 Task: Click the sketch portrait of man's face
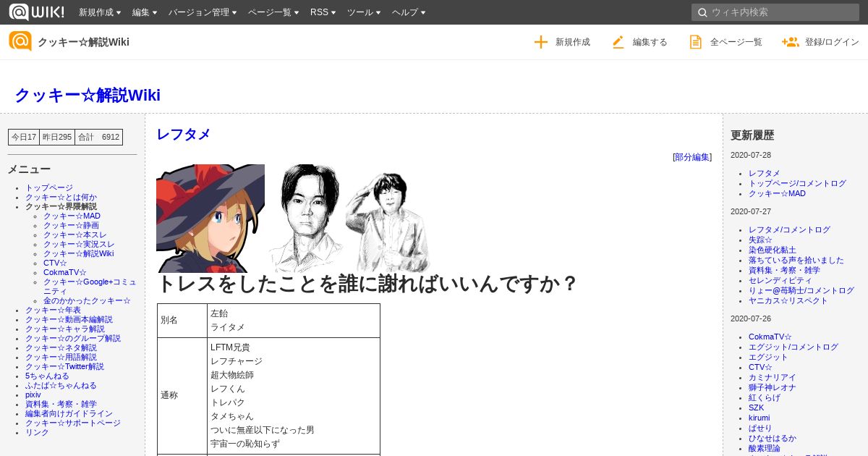point(305,219)
